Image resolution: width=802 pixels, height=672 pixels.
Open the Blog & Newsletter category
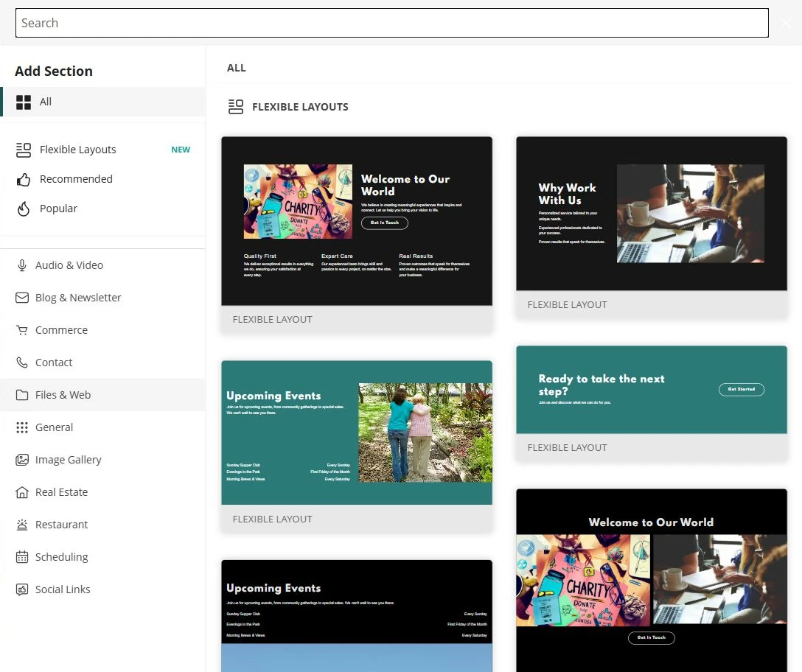pos(102,298)
